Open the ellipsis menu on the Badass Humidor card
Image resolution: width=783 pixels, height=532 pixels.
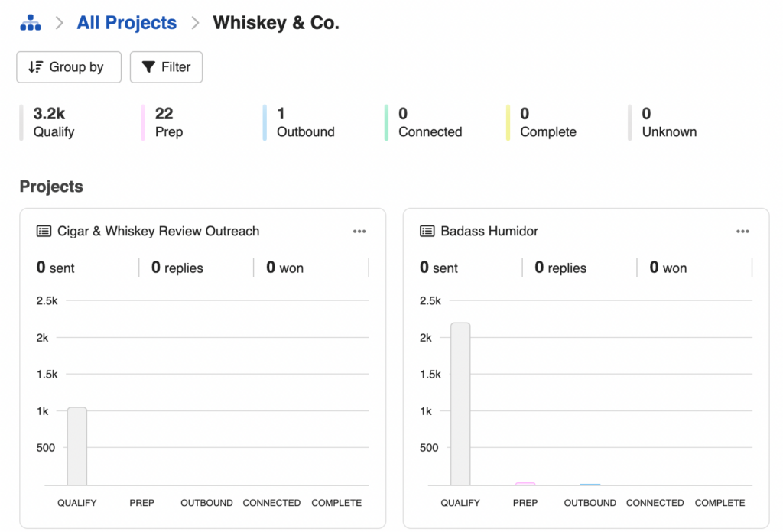pyautogui.click(x=742, y=231)
